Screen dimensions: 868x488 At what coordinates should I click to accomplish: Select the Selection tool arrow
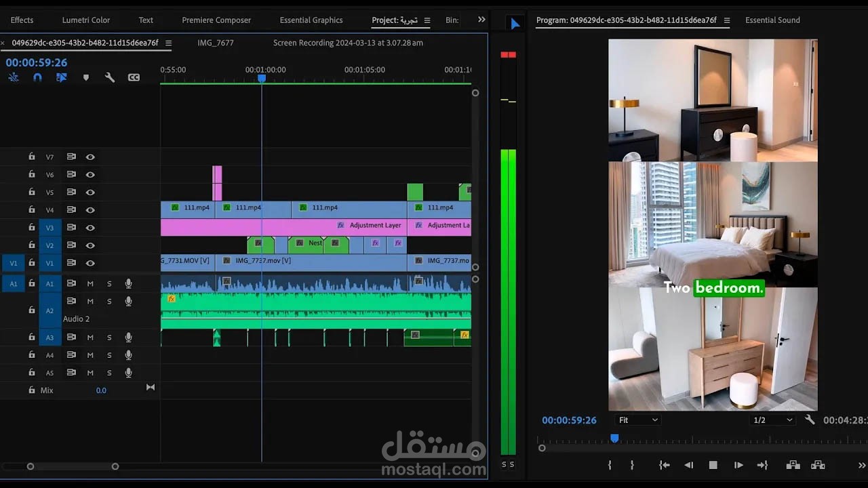pos(515,24)
